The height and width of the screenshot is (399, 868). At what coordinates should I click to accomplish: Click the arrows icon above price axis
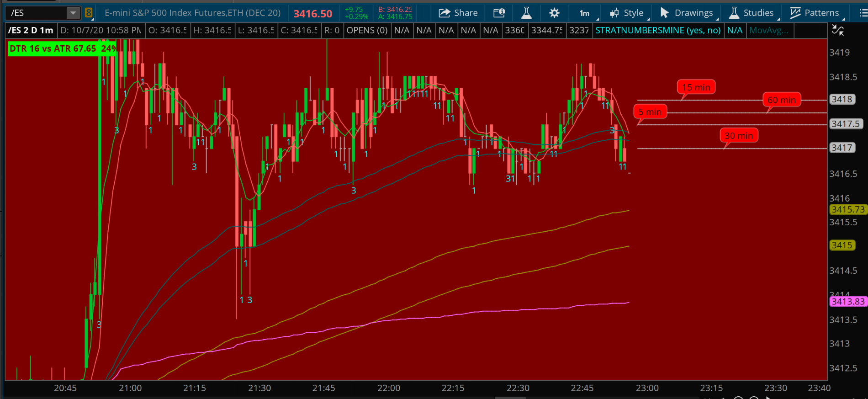pos(838,31)
